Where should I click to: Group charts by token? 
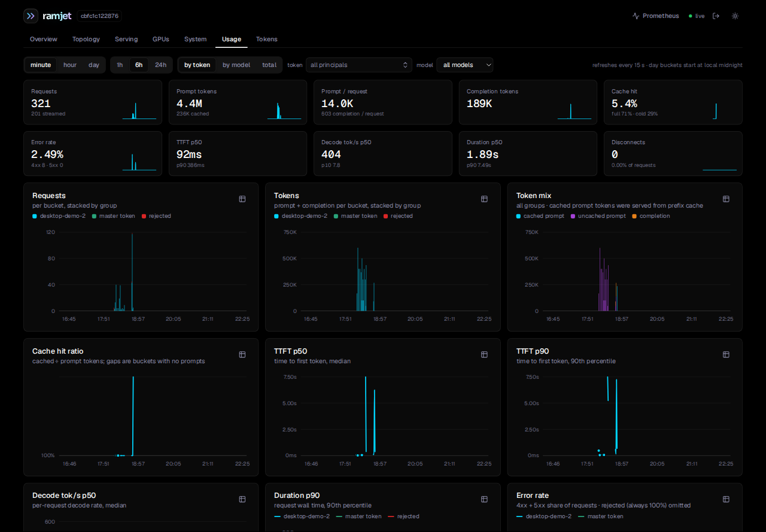tap(197, 65)
